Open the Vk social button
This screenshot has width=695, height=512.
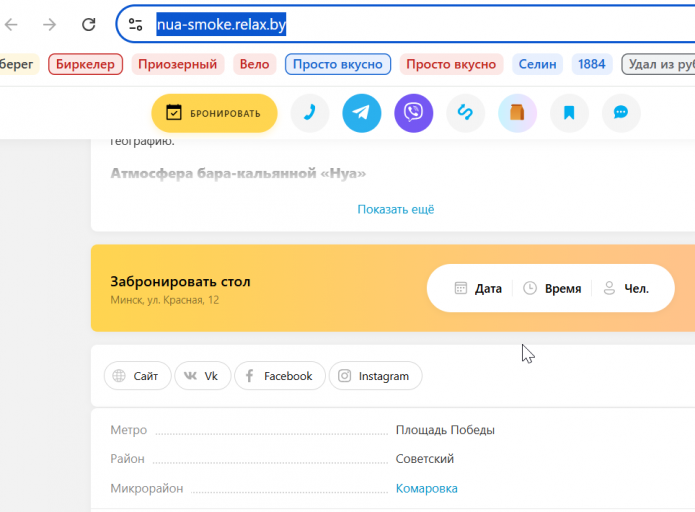pyautogui.click(x=203, y=376)
